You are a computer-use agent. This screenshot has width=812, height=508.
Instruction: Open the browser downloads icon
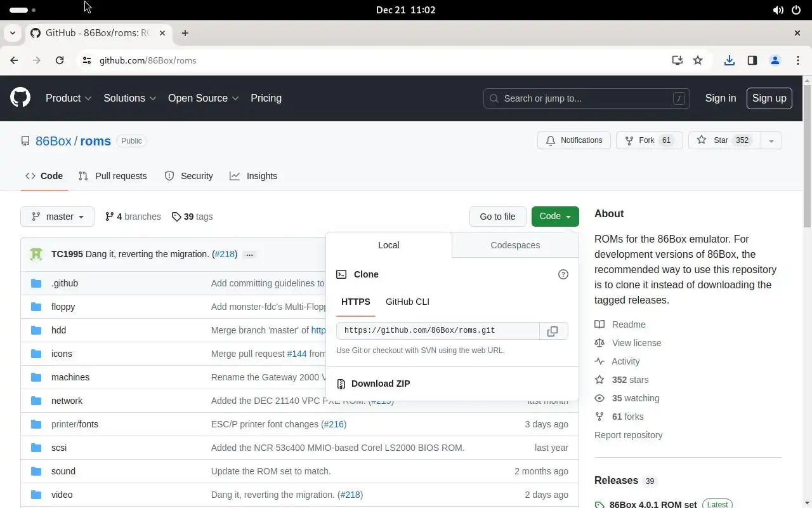(x=729, y=60)
